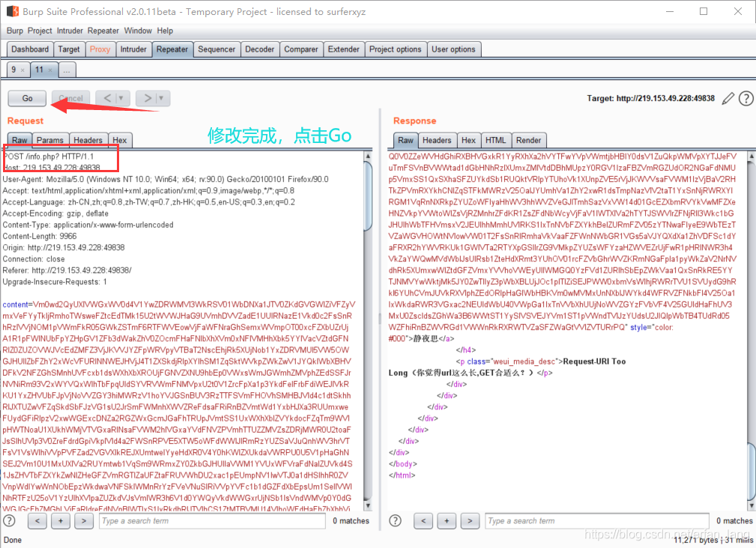Image resolution: width=756 pixels, height=548 pixels.
Task: Select the Response Headers tab
Action: point(437,140)
